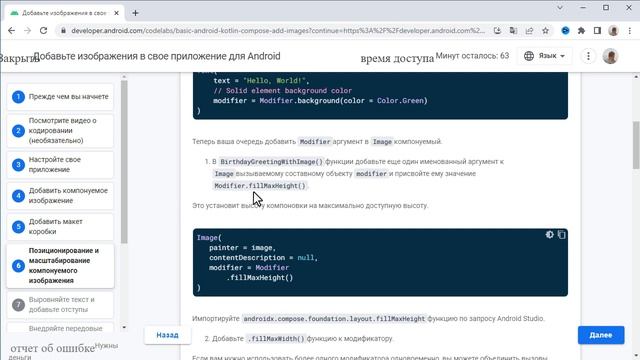The width and height of the screenshot is (640, 360).
Task: Open step 3 Настройте свое приложение
Action: point(60,164)
